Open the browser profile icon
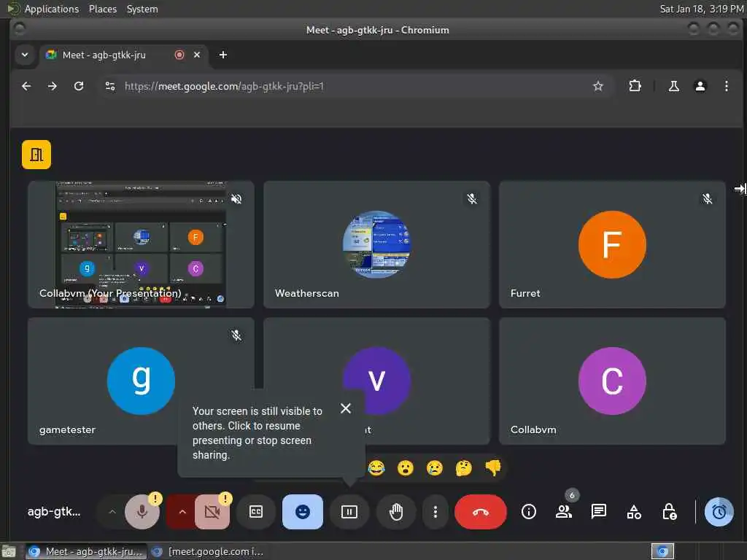The width and height of the screenshot is (747, 560). coord(700,86)
